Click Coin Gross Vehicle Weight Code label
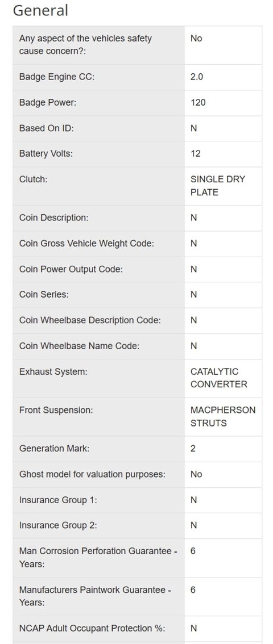Screen dimensions: 273x644 coord(87,243)
